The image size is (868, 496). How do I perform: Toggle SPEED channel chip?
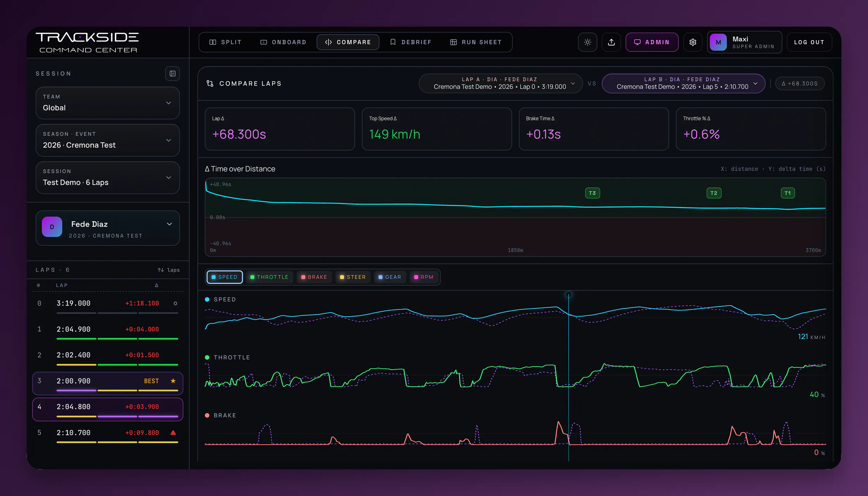click(x=224, y=277)
